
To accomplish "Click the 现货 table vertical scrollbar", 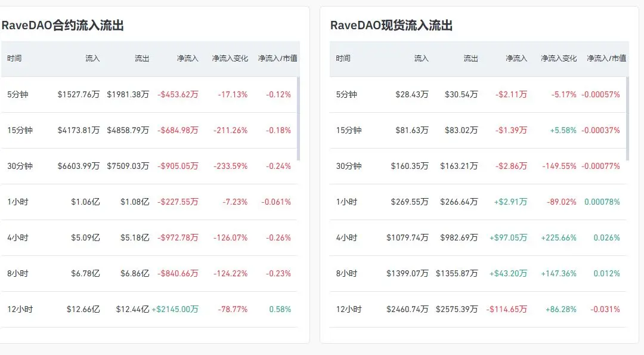I will click(627, 119).
